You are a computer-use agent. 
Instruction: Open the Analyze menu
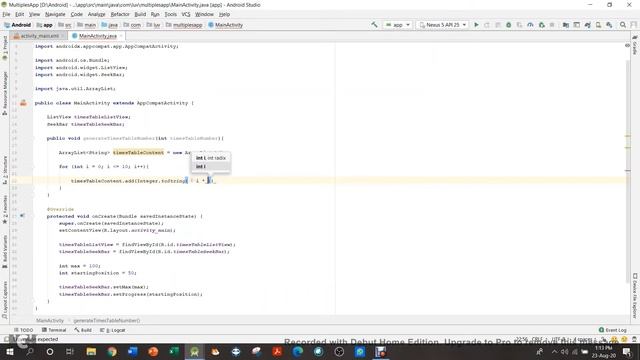coord(96,14)
